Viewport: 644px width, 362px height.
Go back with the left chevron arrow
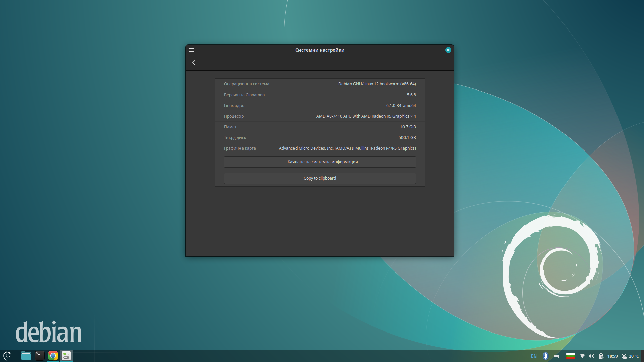coord(194,63)
